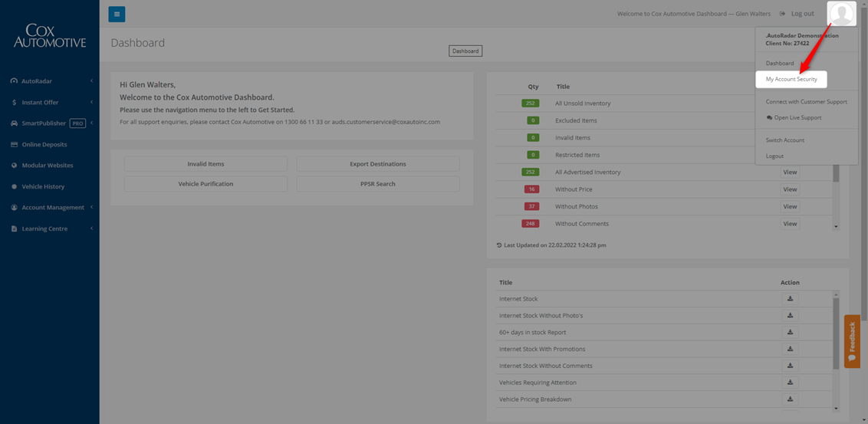Download Internet Stock Without Photo's report
The height and width of the screenshot is (424, 868).
pyautogui.click(x=790, y=316)
